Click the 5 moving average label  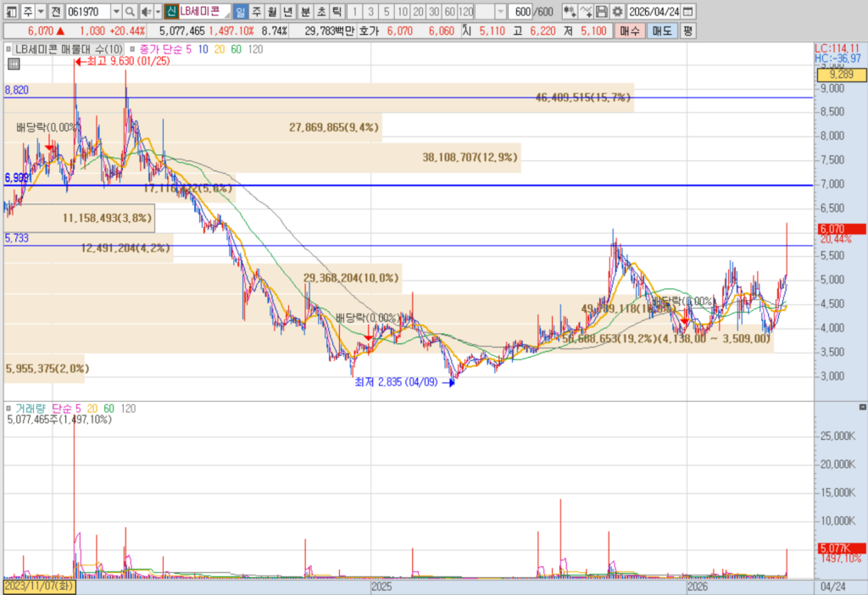click(188, 49)
